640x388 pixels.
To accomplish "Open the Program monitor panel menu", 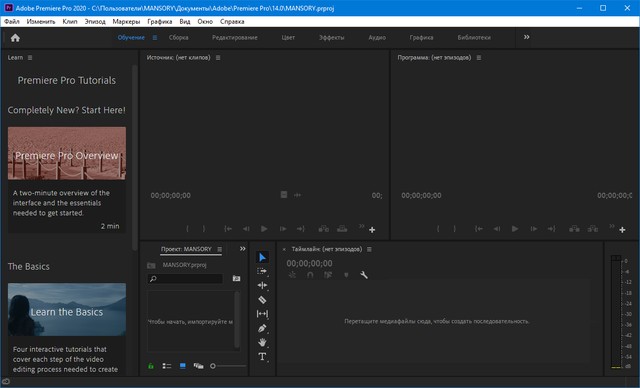I will coord(479,58).
